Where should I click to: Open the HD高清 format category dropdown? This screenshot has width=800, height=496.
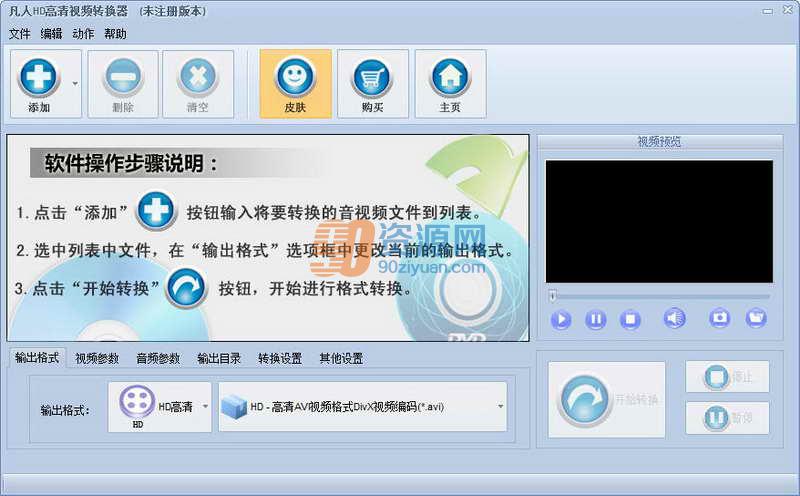[x=205, y=406]
